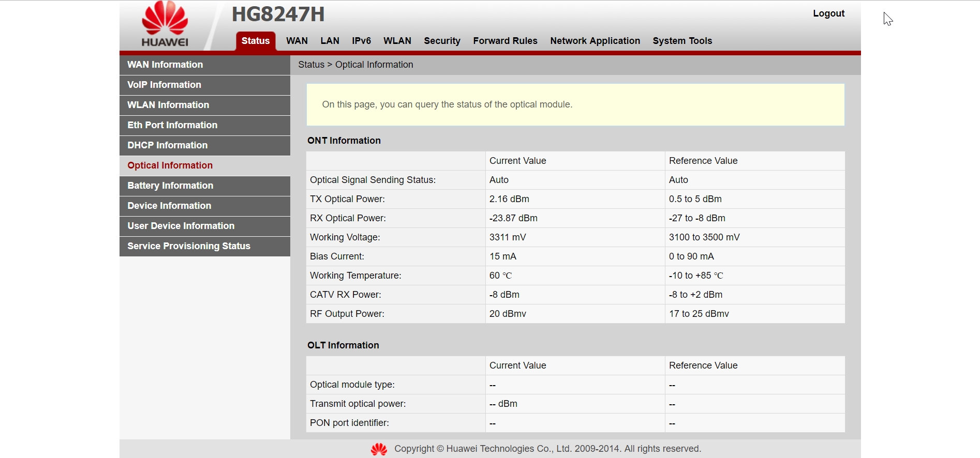
Task: Open the Forward Rules tab
Action: (505, 41)
